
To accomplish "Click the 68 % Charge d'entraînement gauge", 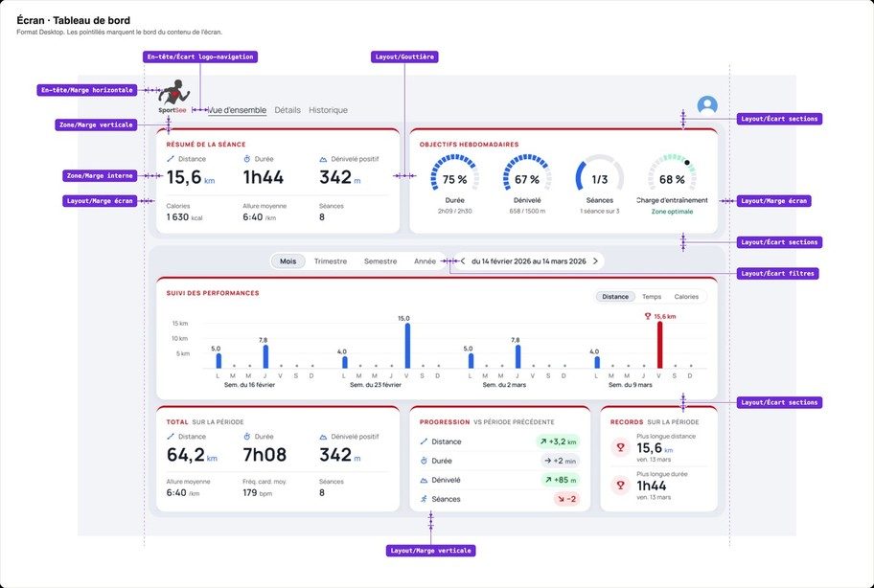I will point(672,174).
